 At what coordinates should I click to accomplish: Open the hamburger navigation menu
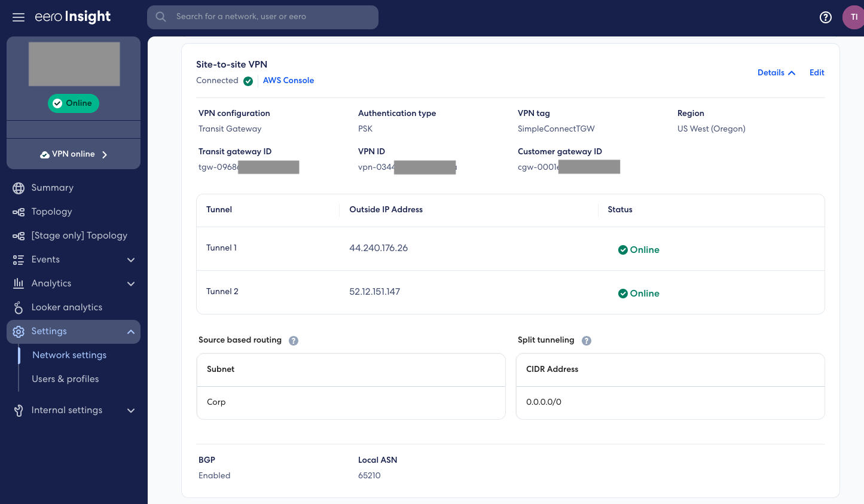[18, 17]
